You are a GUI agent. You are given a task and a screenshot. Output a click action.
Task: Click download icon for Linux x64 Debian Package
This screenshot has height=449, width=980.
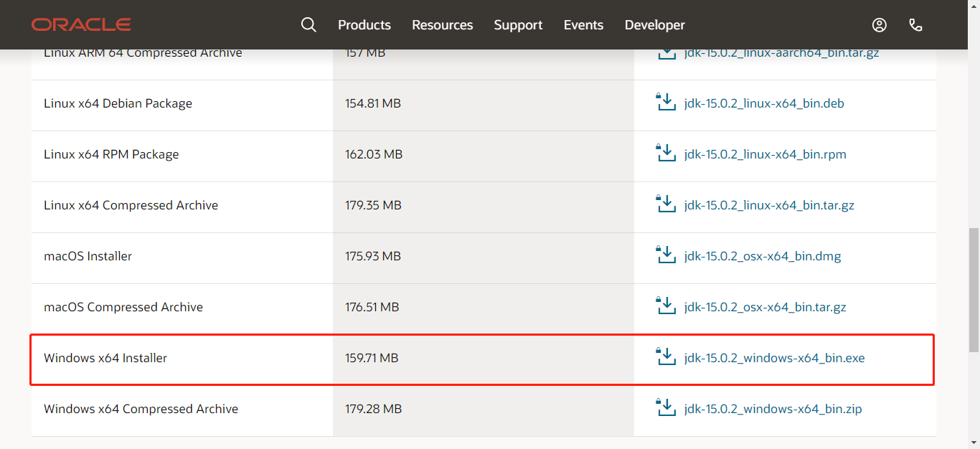tap(666, 102)
